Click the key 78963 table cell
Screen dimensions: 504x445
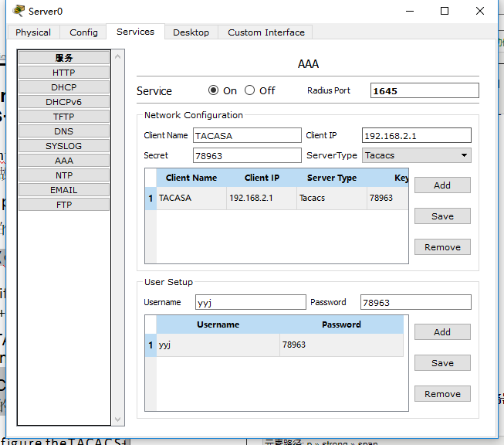tap(387, 199)
